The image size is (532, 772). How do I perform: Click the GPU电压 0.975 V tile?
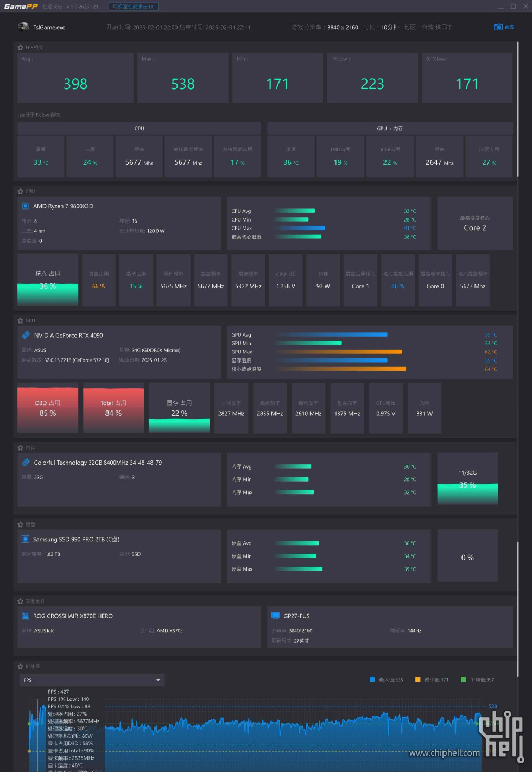pyautogui.click(x=386, y=408)
